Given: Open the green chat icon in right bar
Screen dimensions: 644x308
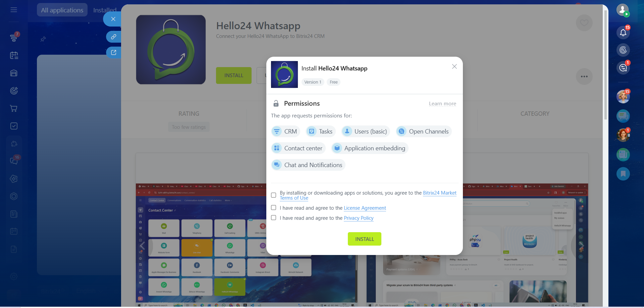Looking at the screenshot, I should point(623,155).
